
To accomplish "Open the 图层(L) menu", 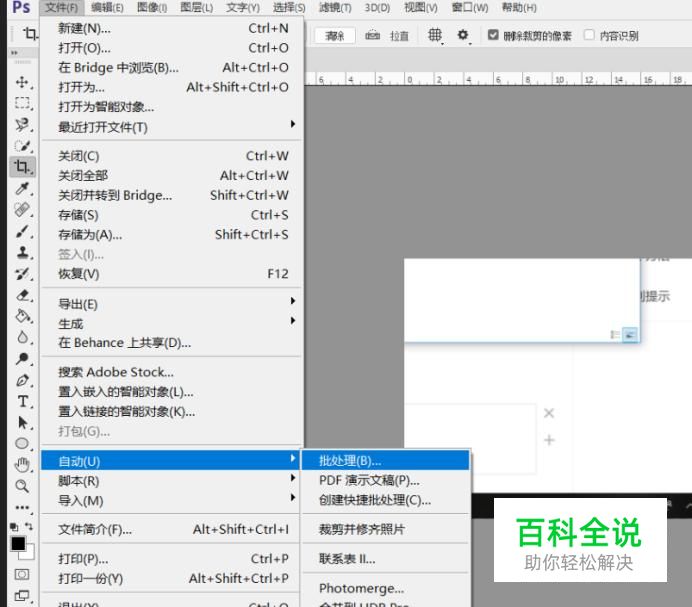I will tap(197, 8).
